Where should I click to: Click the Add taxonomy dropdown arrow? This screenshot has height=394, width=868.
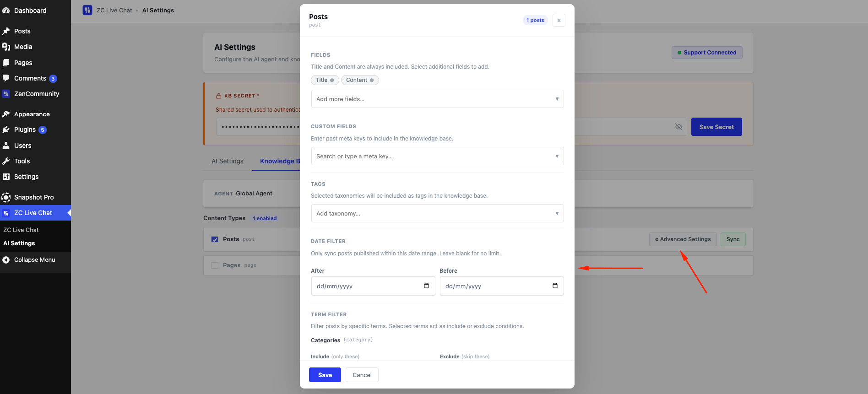coord(557,213)
